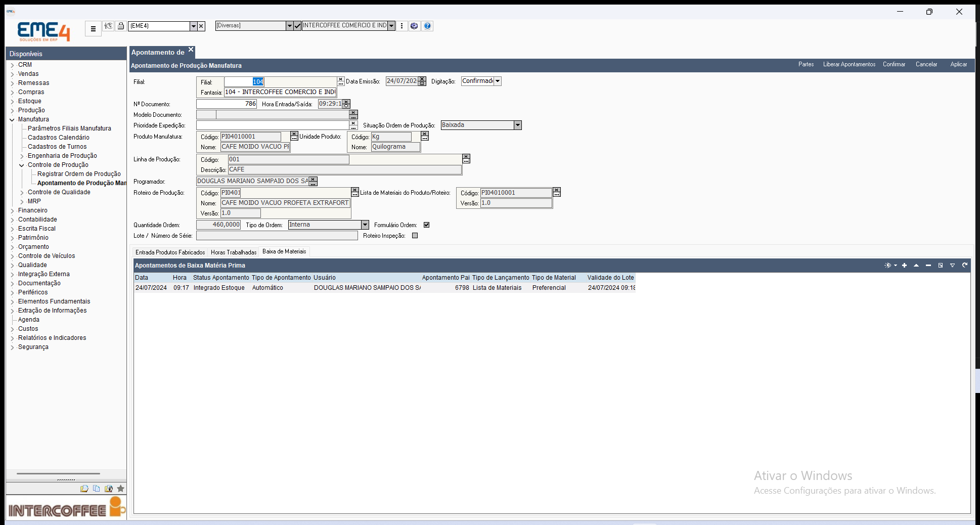Confirm company selection with the checkmark icon
The width and height of the screenshot is (980, 525).
coord(297,26)
